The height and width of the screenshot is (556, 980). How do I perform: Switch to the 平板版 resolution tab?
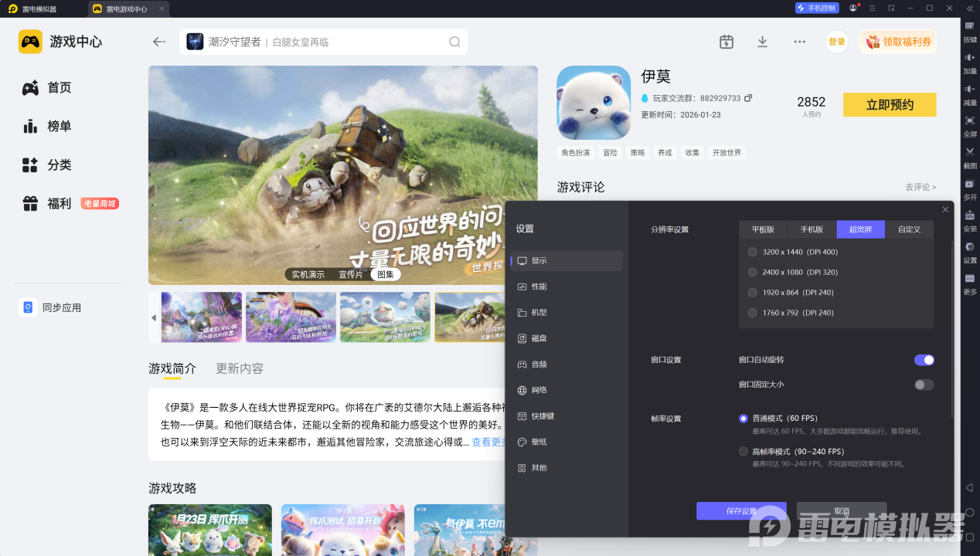(762, 229)
